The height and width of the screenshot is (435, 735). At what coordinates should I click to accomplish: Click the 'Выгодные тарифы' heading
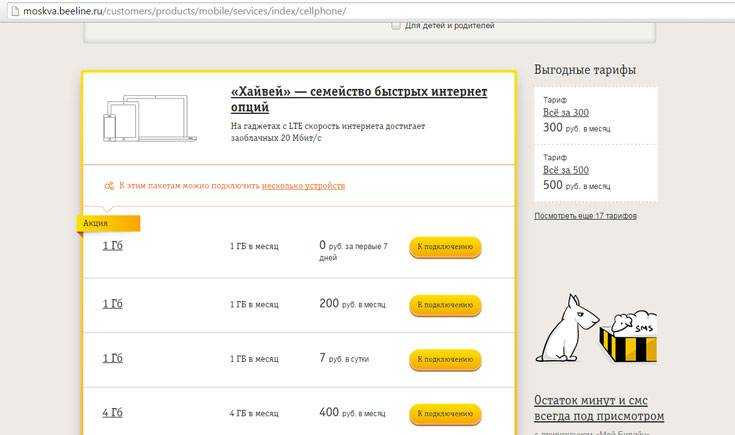585,70
